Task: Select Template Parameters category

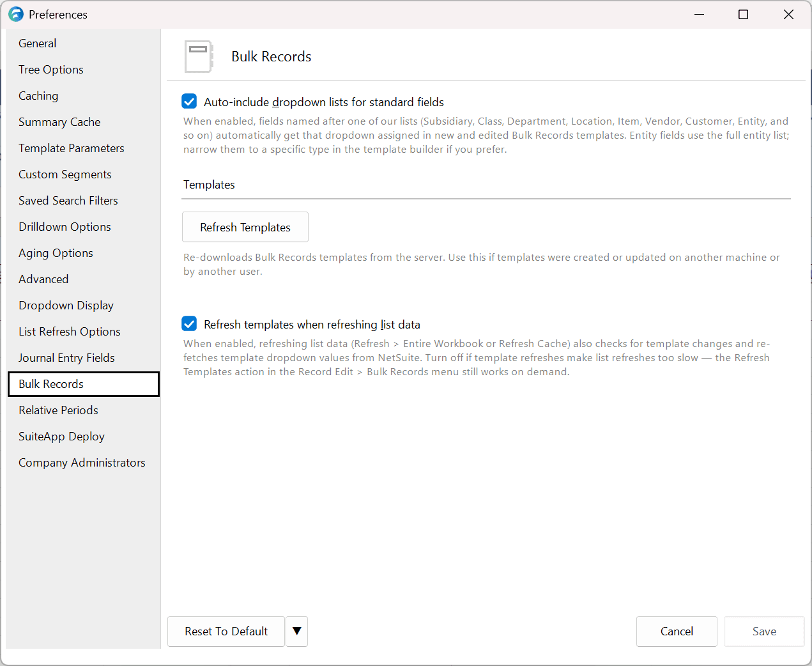Action: coord(83,148)
